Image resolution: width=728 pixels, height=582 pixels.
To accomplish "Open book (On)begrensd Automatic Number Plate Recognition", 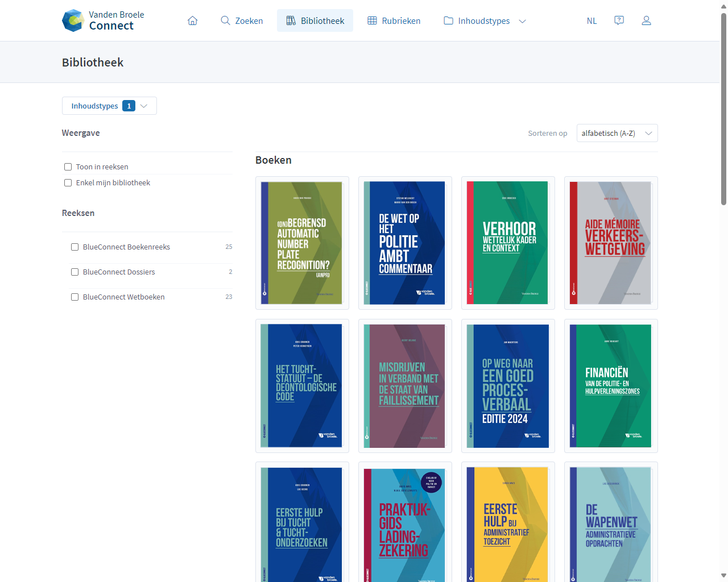I will (x=302, y=243).
